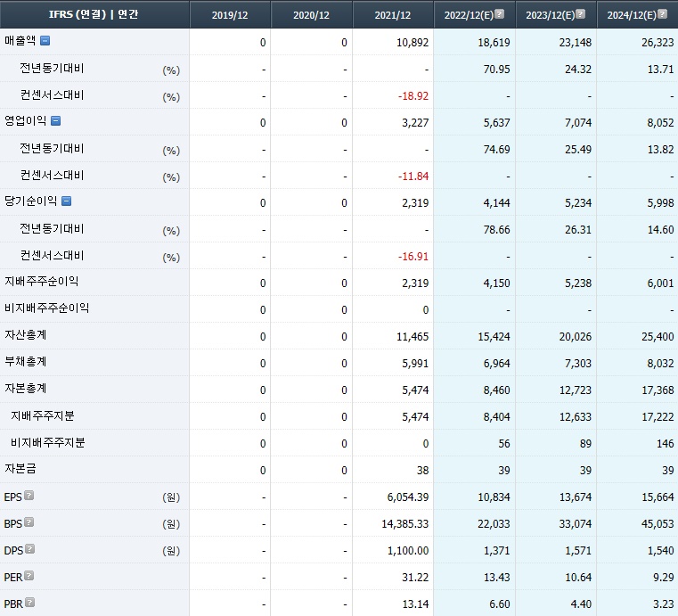Open the BPS help icon
678x616 pixels.
(29, 522)
